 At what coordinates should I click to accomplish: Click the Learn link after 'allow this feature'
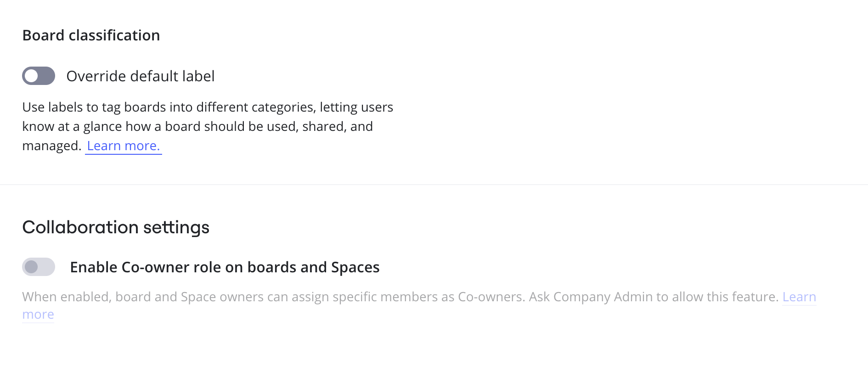click(x=799, y=297)
